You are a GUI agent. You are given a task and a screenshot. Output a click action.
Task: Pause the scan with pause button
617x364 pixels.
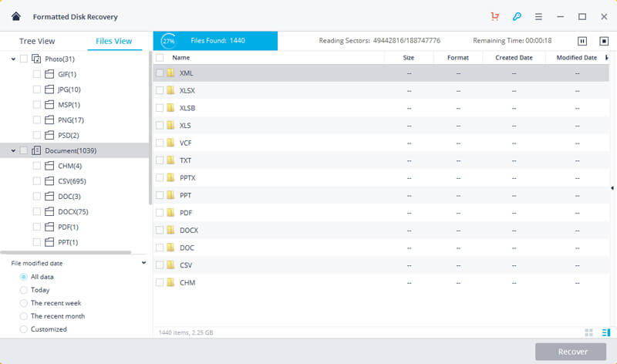click(582, 41)
